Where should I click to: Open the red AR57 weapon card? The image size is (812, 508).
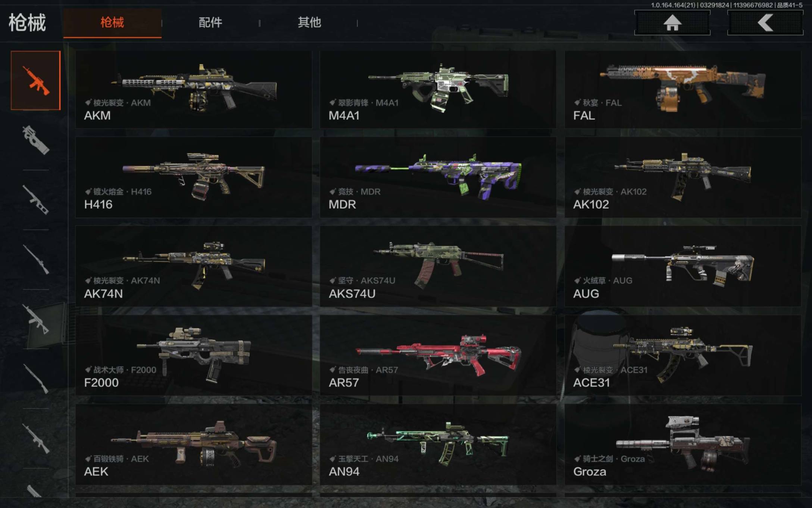(438, 356)
